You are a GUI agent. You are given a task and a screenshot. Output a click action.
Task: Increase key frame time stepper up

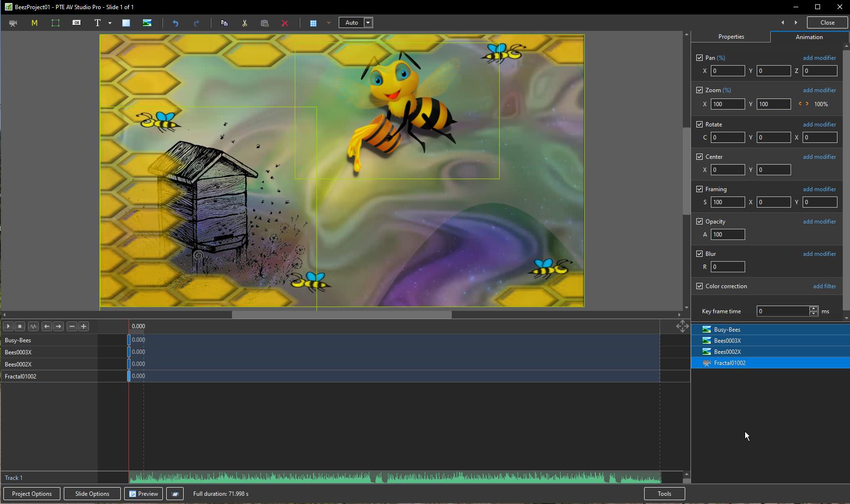click(x=814, y=308)
